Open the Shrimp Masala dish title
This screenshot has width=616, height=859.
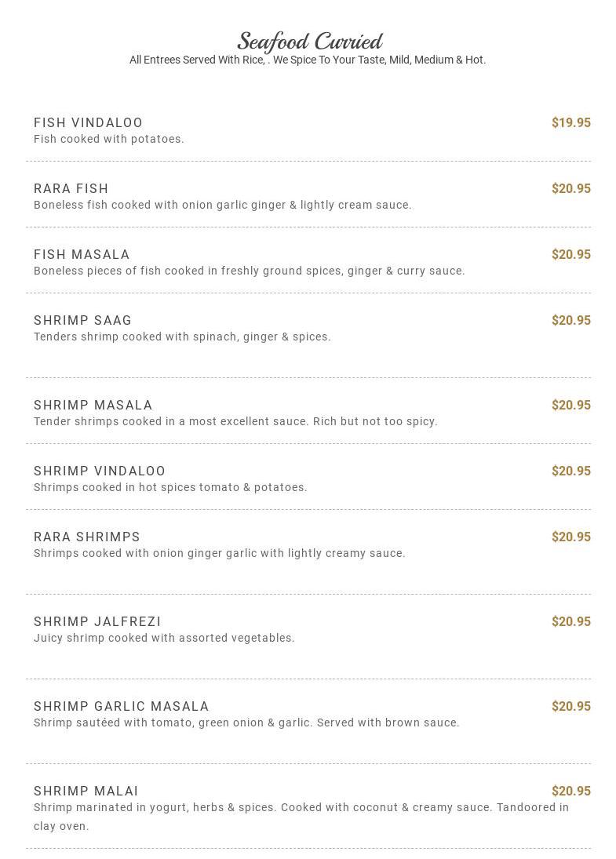click(x=93, y=406)
